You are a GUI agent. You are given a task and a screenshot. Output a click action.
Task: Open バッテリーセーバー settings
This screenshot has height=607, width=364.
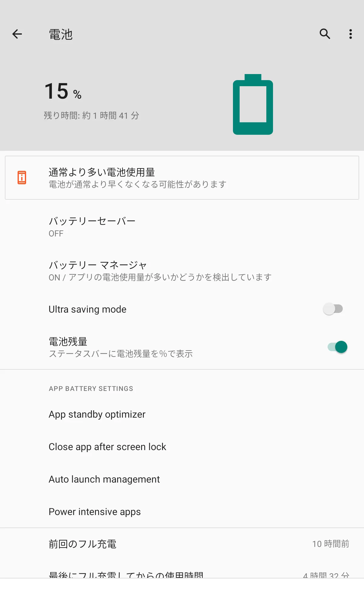(x=182, y=227)
